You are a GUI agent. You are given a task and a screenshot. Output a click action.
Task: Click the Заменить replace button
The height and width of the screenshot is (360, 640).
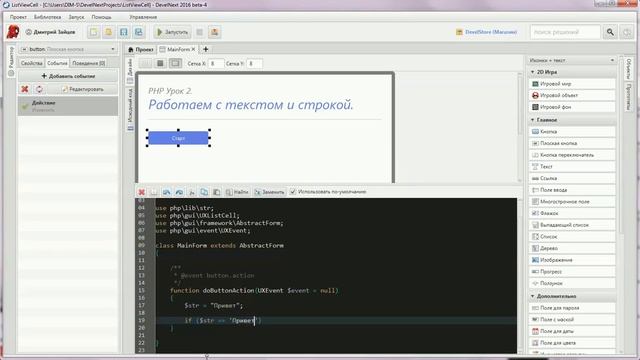(269, 192)
